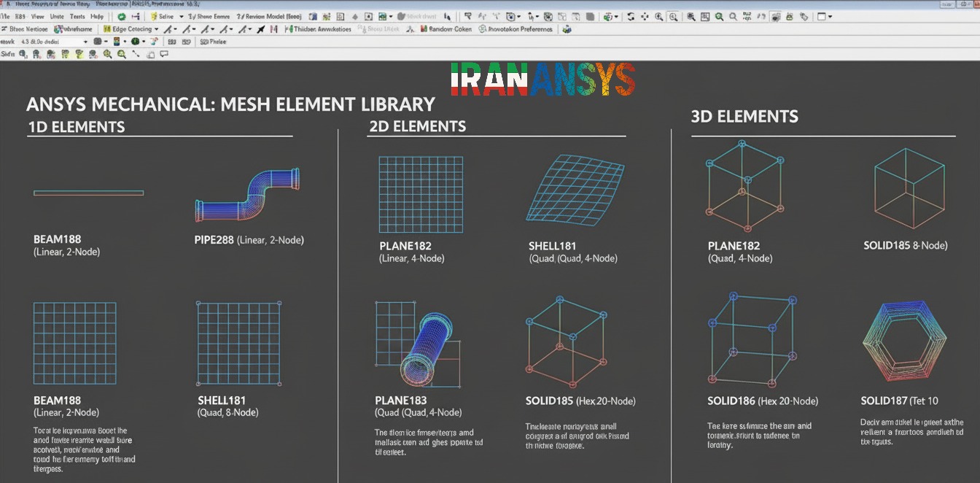The image size is (980, 483).
Task: Click the PIPE288 (Linear, 2-Node) label
Action: (249, 239)
